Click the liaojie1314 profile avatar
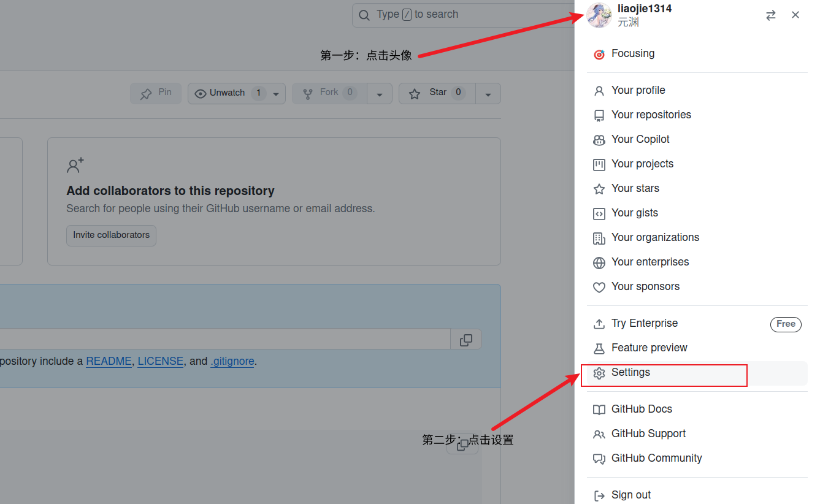Screen dimensions: 820x504 pos(599,15)
